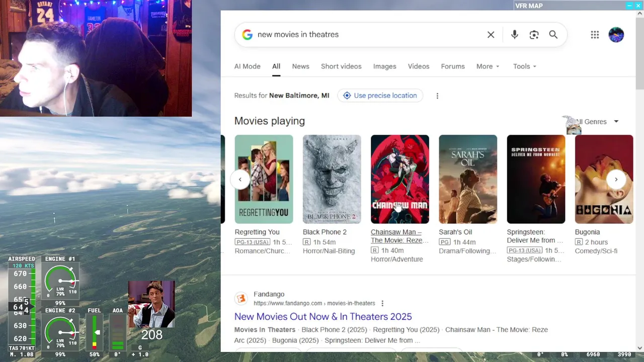Image resolution: width=644 pixels, height=362 pixels.
Task: Open Fandango result three-dot options
Action: 382,303
